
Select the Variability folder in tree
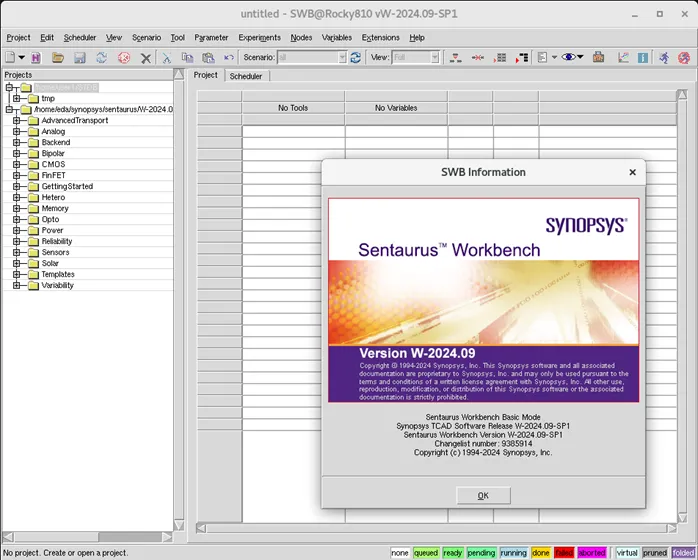coord(57,285)
